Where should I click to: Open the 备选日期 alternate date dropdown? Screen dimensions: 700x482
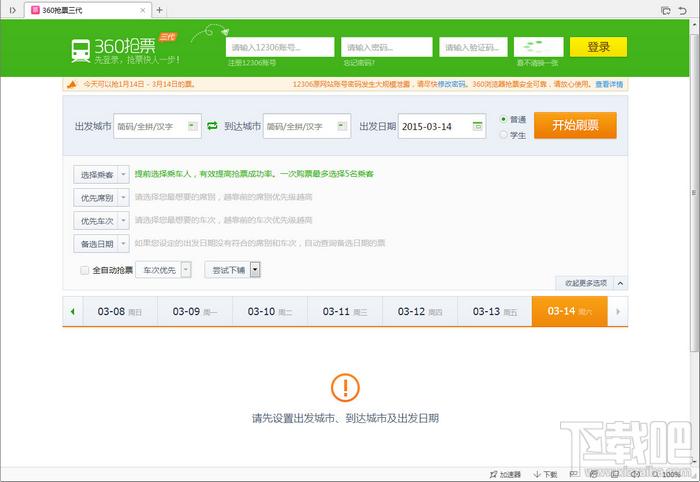(x=101, y=244)
